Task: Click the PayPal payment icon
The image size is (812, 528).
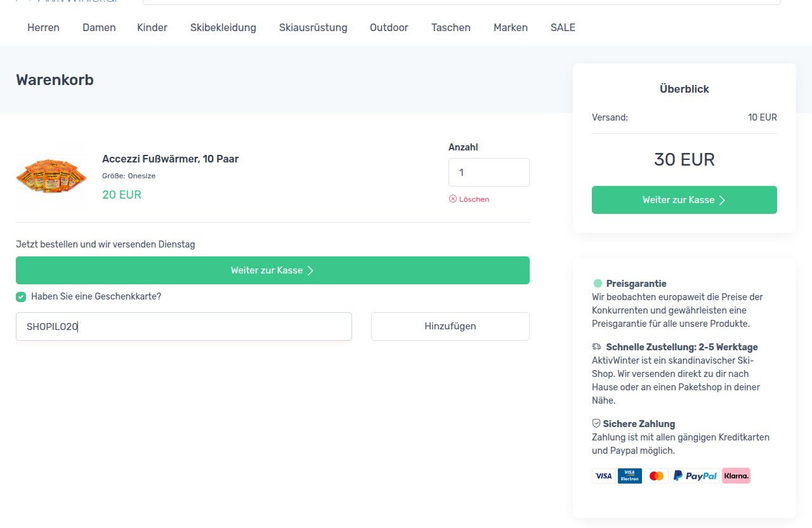Action: (695, 476)
